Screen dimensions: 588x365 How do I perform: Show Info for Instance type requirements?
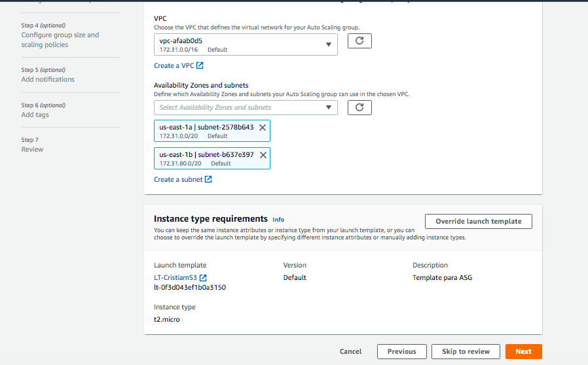click(x=278, y=220)
